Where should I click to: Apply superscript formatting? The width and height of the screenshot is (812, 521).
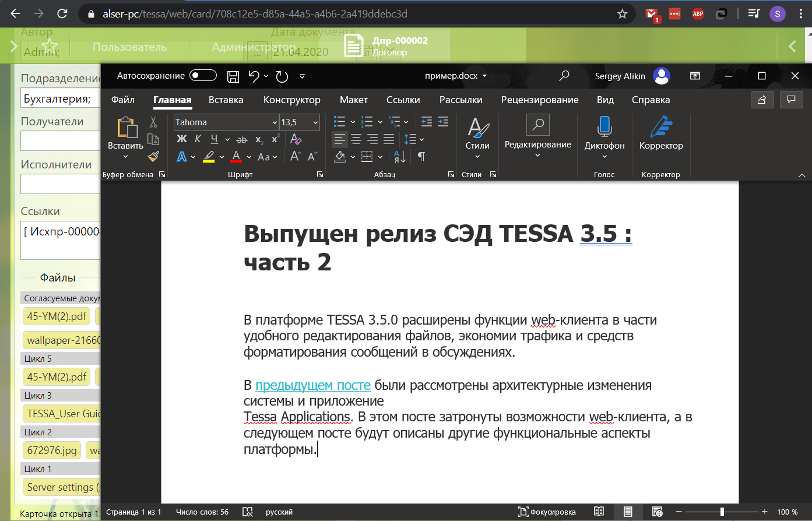pos(275,139)
